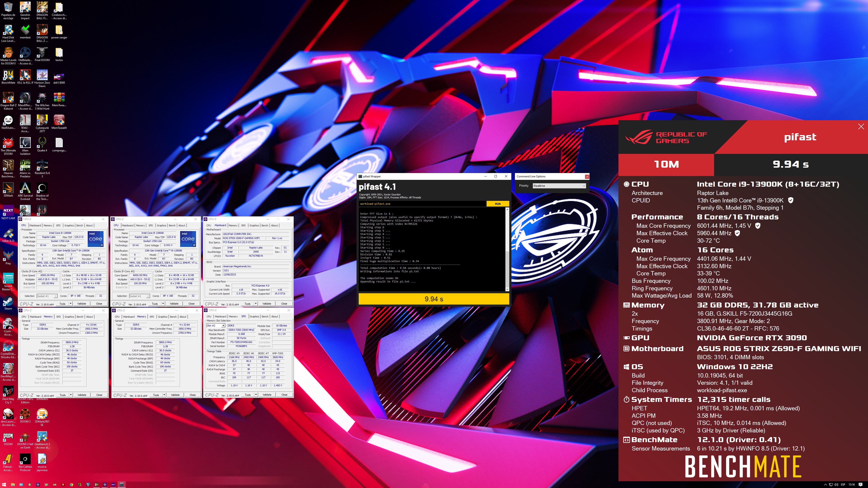Click Close button in CPU-Z Mainboard window
This screenshot has height=488, width=868.
coord(284,304)
